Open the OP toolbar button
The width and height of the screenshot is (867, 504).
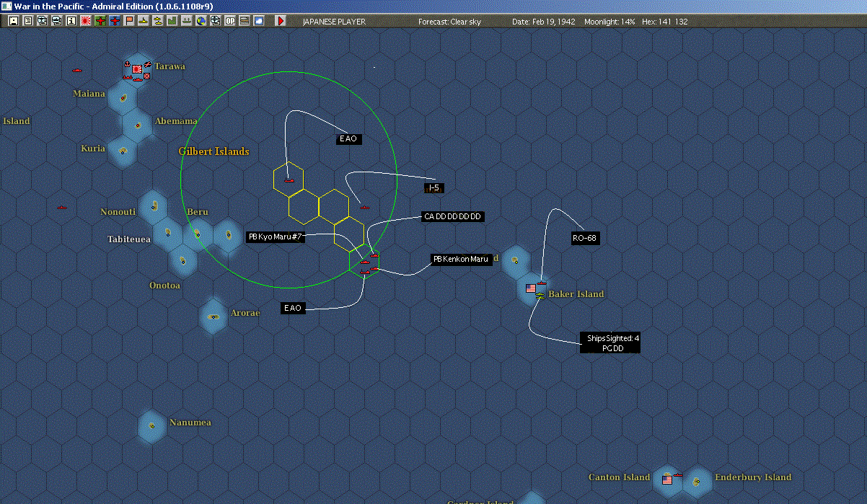point(230,21)
